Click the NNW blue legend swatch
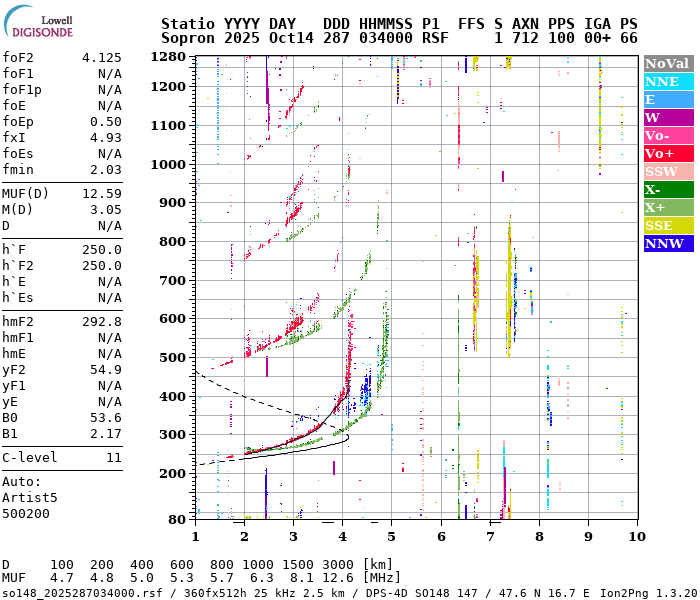700x600 pixels. (x=668, y=243)
